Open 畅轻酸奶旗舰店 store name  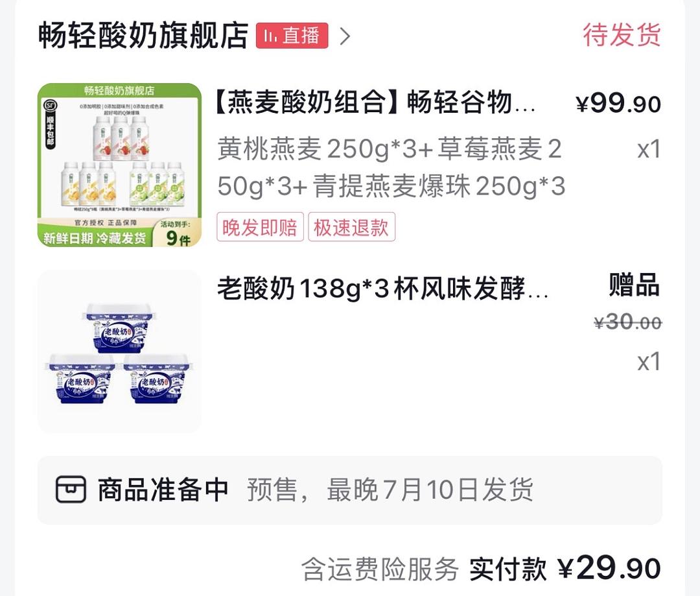tap(143, 35)
